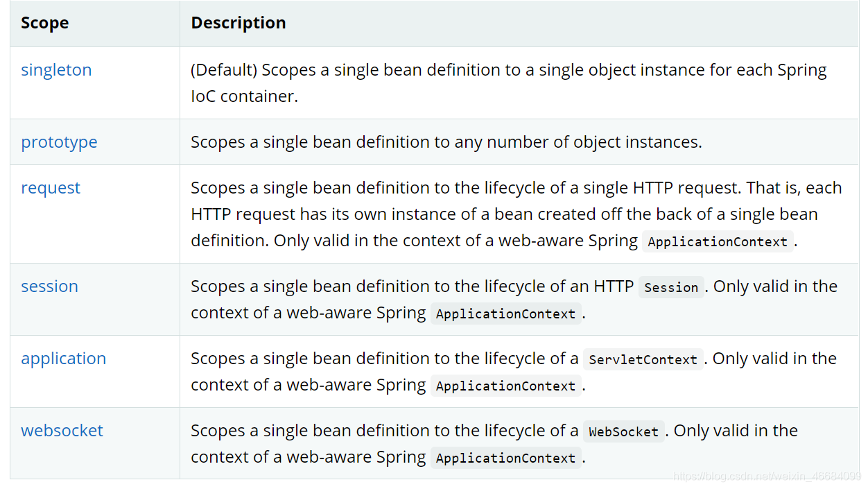Viewport: 868px width, 489px height.
Task: Open the singleton scope link
Action: [x=56, y=70]
